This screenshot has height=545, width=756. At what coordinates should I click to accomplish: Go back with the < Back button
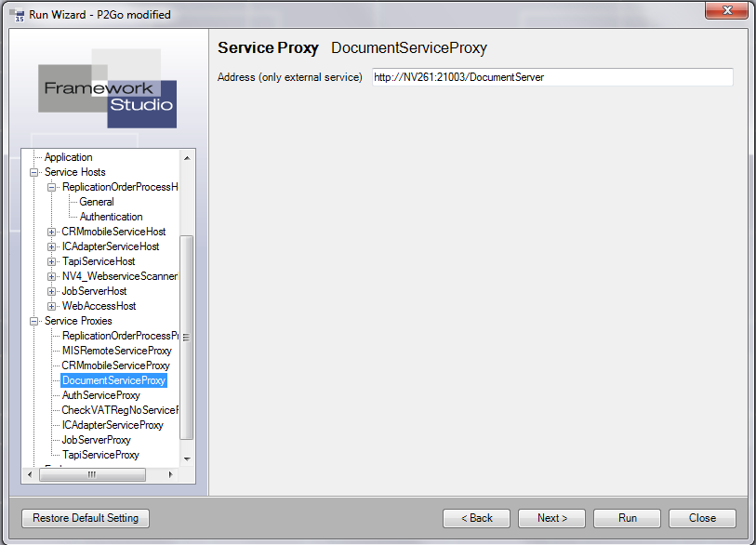tap(476, 518)
